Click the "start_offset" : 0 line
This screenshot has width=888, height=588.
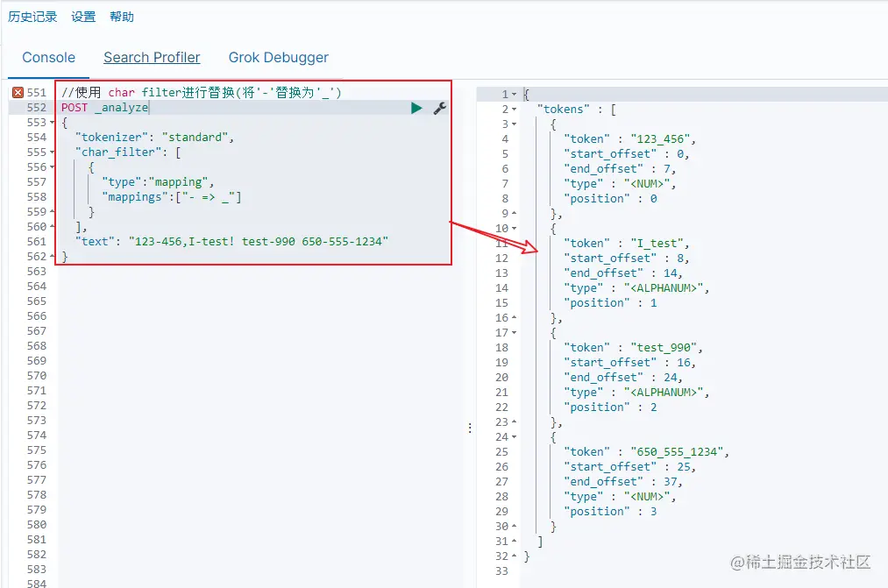pyautogui.click(x=627, y=154)
